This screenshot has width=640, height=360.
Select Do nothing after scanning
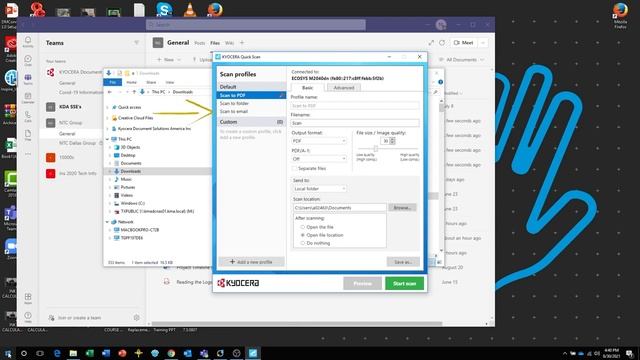pyautogui.click(x=302, y=243)
